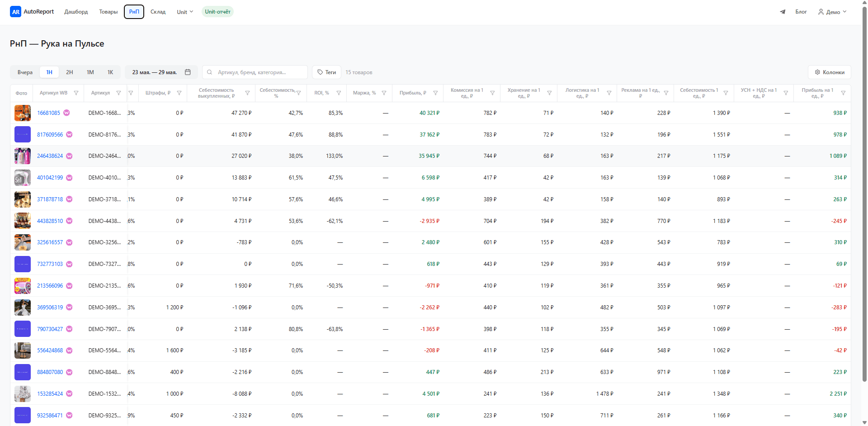This screenshot has width=868, height=426.
Task: Click filter icon on Артикул WB column
Action: point(76,93)
